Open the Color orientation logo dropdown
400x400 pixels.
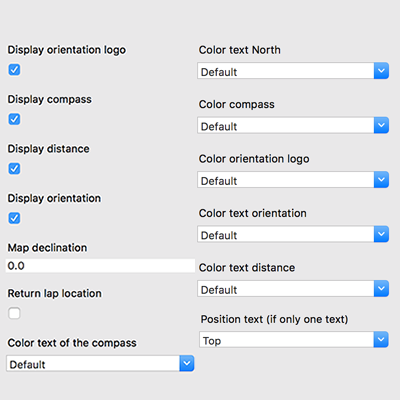tap(293, 180)
